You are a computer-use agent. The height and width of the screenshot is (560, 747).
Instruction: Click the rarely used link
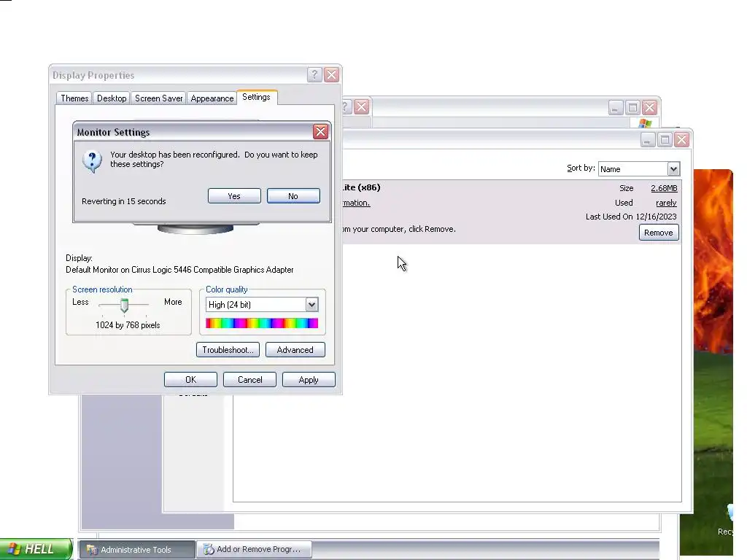click(x=666, y=203)
